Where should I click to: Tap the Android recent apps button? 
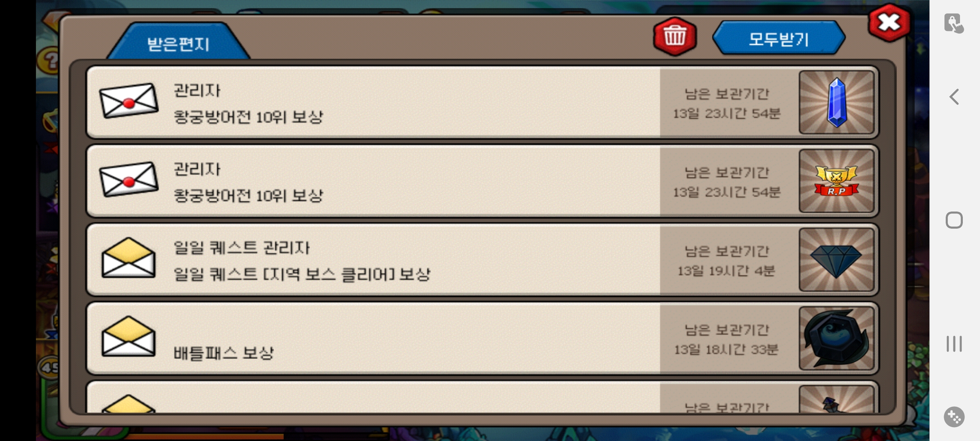pyautogui.click(x=954, y=344)
